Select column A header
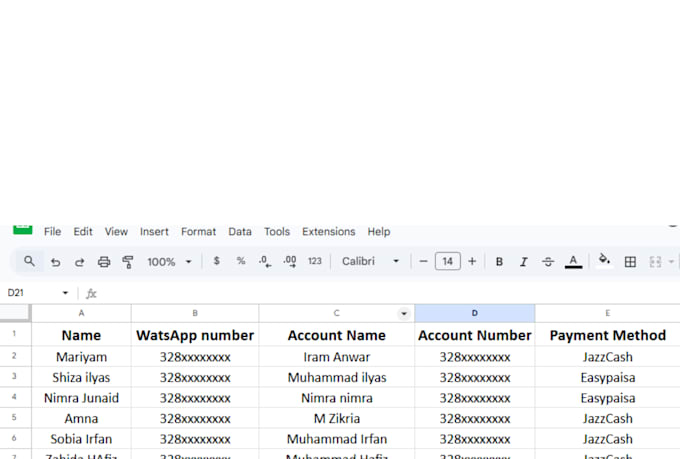The image size is (680, 459). pos(81,313)
